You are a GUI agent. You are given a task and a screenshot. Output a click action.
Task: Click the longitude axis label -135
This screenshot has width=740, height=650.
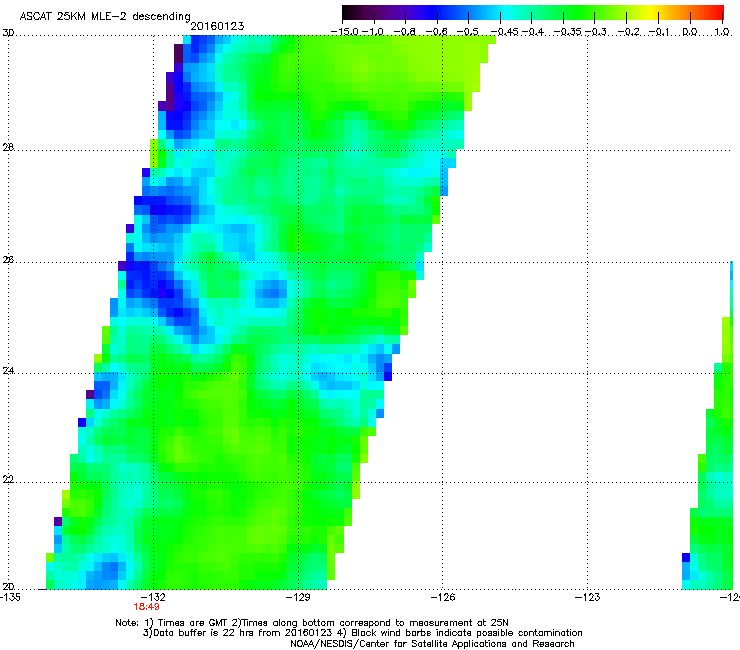pos(10,597)
